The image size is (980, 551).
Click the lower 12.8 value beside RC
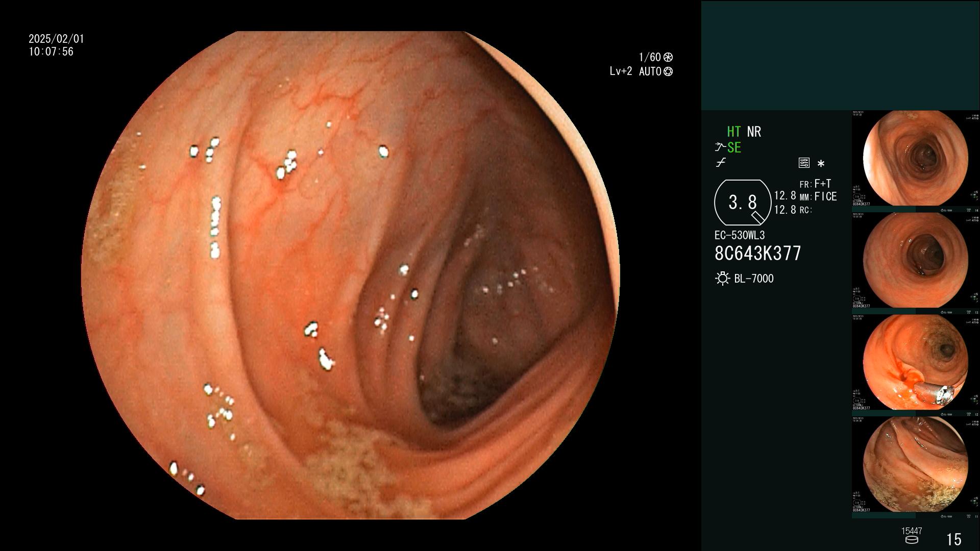point(785,210)
